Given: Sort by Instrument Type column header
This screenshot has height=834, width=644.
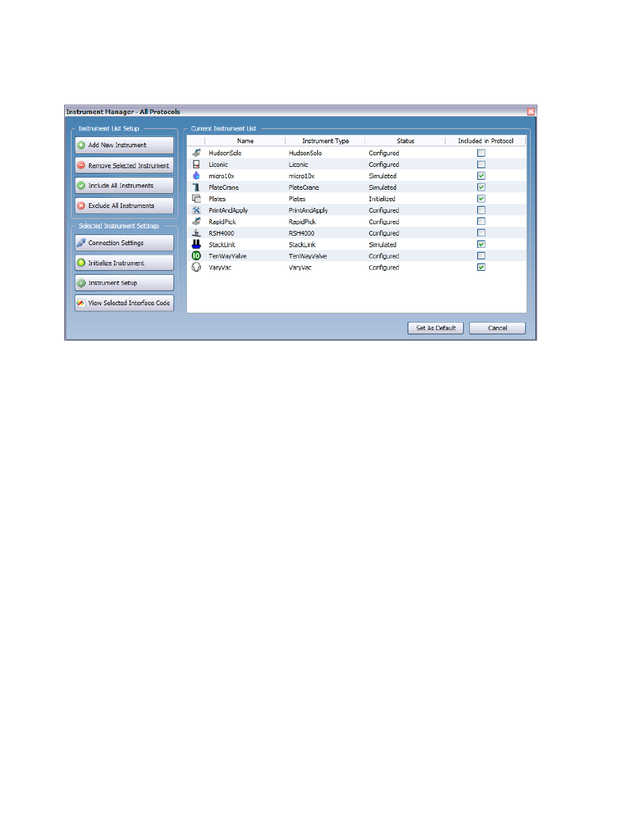Looking at the screenshot, I should [x=325, y=141].
